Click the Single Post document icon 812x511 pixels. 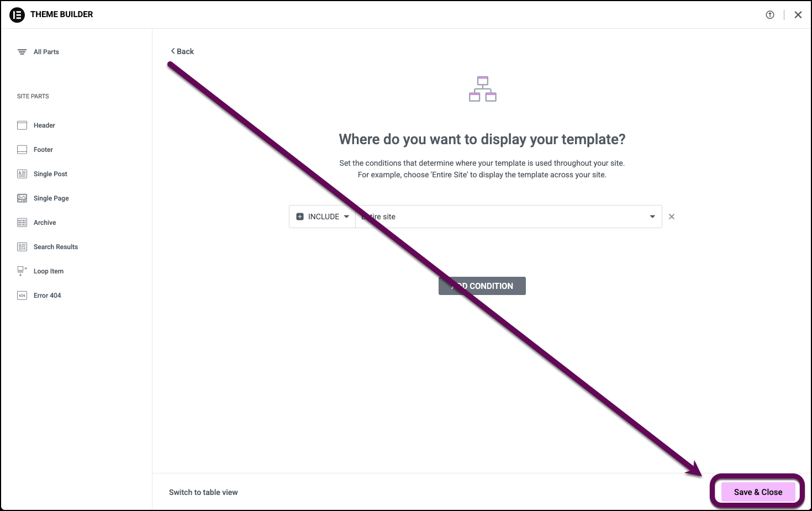coord(22,173)
